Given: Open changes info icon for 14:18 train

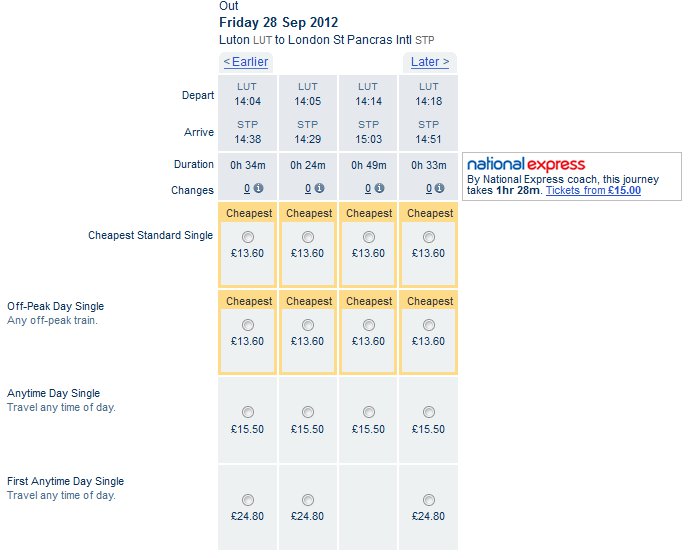Looking at the screenshot, I should pos(439,188).
